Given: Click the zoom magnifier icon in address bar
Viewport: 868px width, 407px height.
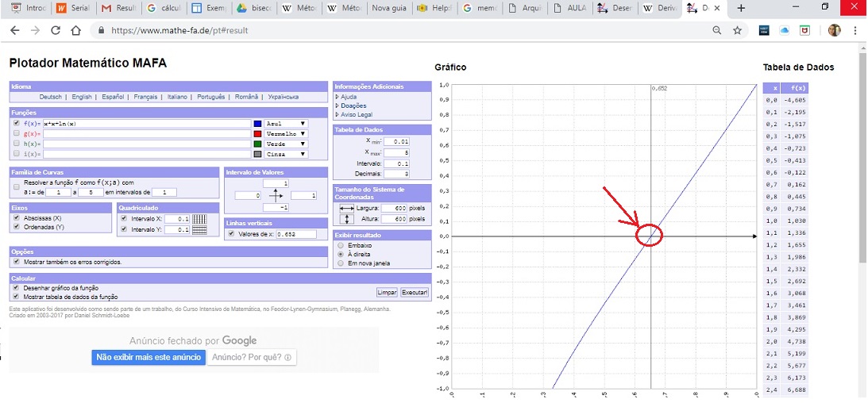Looking at the screenshot, I should point(717,31).
